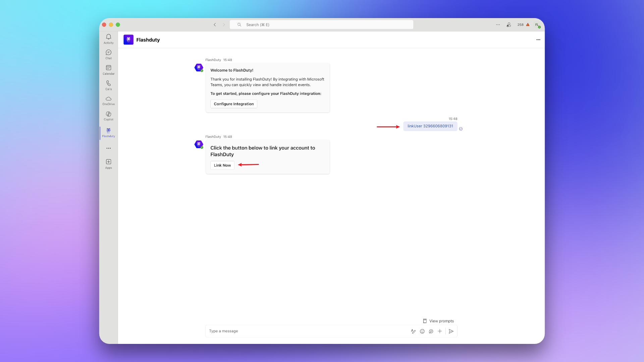This screenshot has width=644, height=362.
Task: Click the emoji picker icon
Action: [x=422, y=331]
